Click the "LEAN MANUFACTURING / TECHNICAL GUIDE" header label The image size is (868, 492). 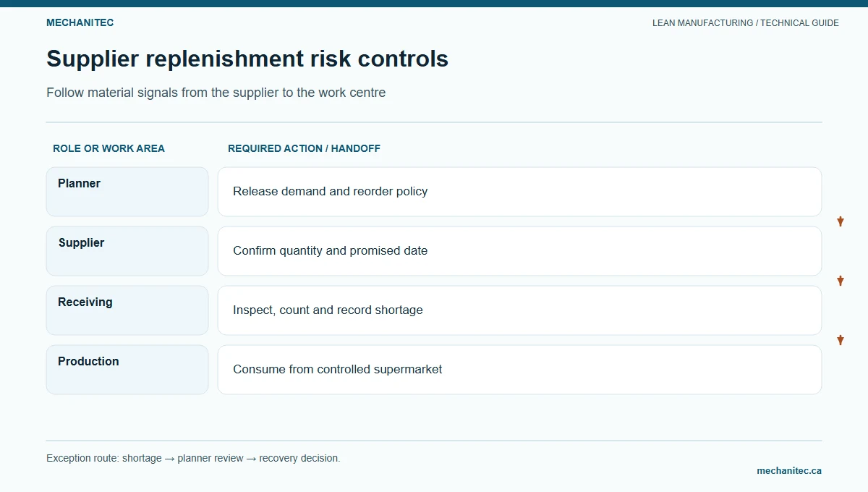click(746, 23)
